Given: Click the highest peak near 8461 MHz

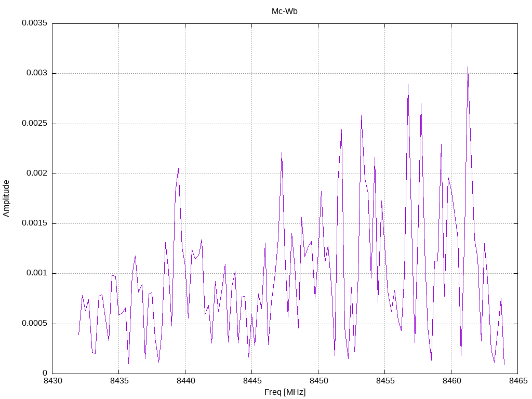Looking at the screenshot, I should [468, 68].
